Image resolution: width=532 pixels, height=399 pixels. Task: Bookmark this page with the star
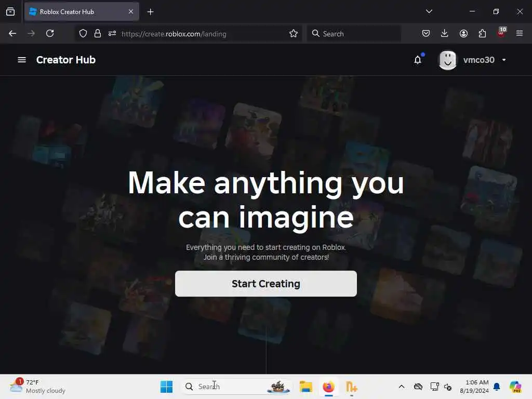point(294,34)
